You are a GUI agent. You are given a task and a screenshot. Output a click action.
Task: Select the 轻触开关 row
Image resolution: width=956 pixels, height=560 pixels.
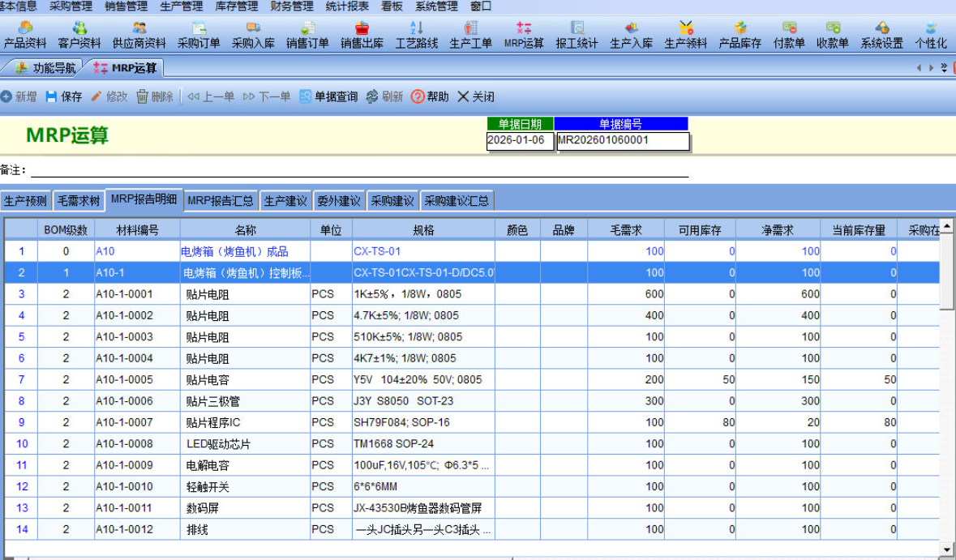pos(472,486)
